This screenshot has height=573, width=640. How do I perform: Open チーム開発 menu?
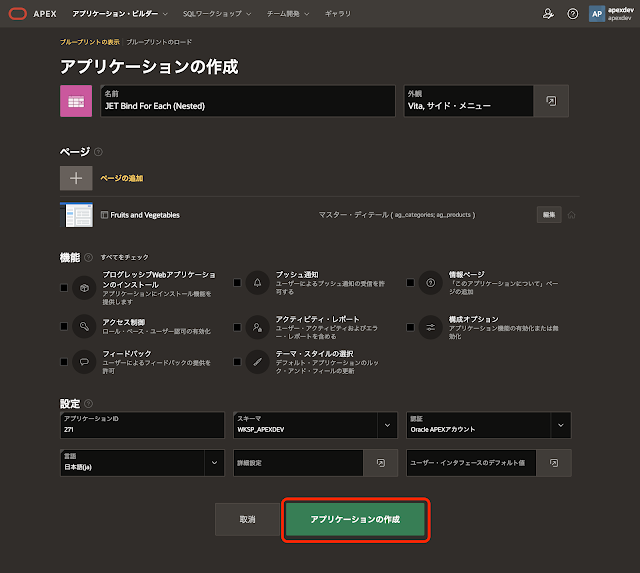click(x=288, y=14)
